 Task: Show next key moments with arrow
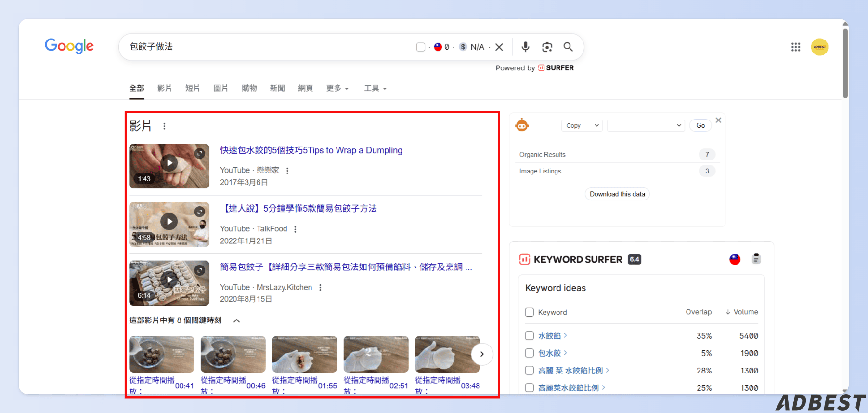pos(482,354)
